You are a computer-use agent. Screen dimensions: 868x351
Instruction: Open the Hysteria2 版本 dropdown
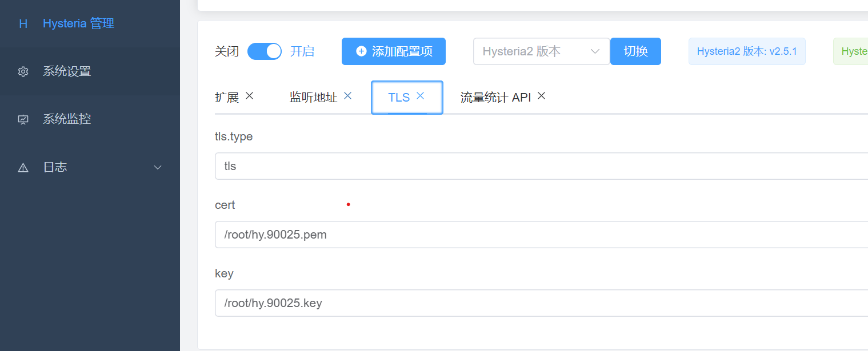point(541,51)
